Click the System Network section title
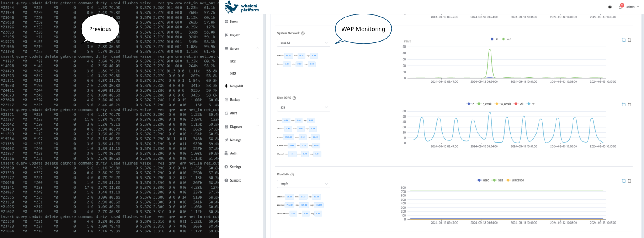 [x=288, y=33]
